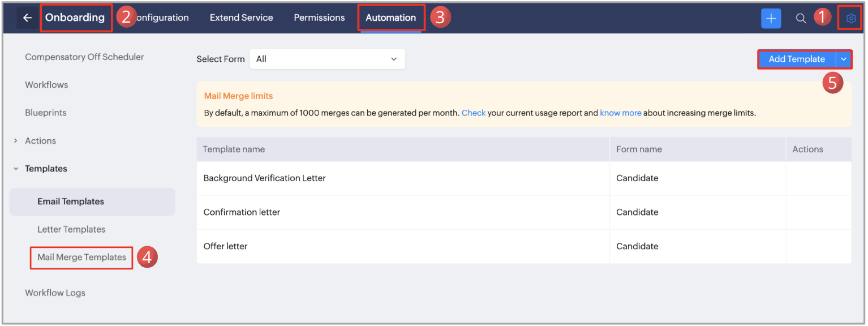868x326 pixels.
Task: Open the Offer letter template row
Action: 225,246
